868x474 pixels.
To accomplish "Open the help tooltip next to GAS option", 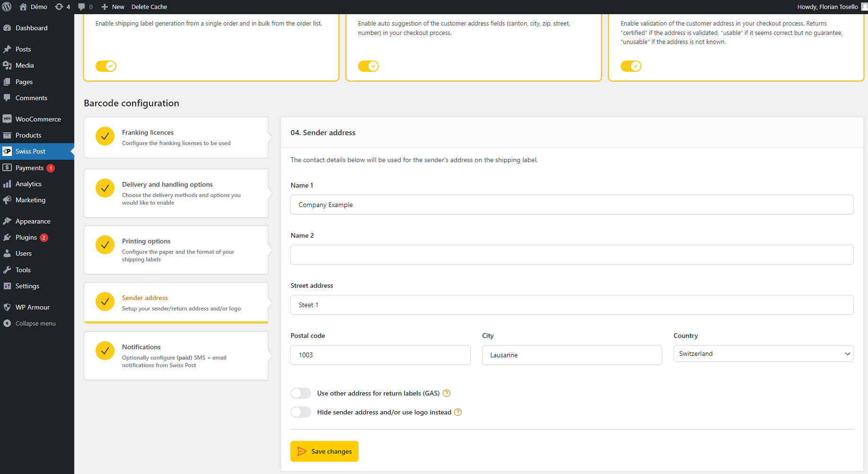I will click(447, 393).
